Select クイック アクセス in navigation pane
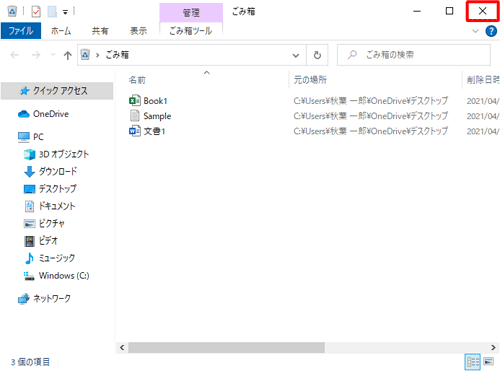Image resolution: width=500 pixels, height=371 pixels. pos(57,91)
